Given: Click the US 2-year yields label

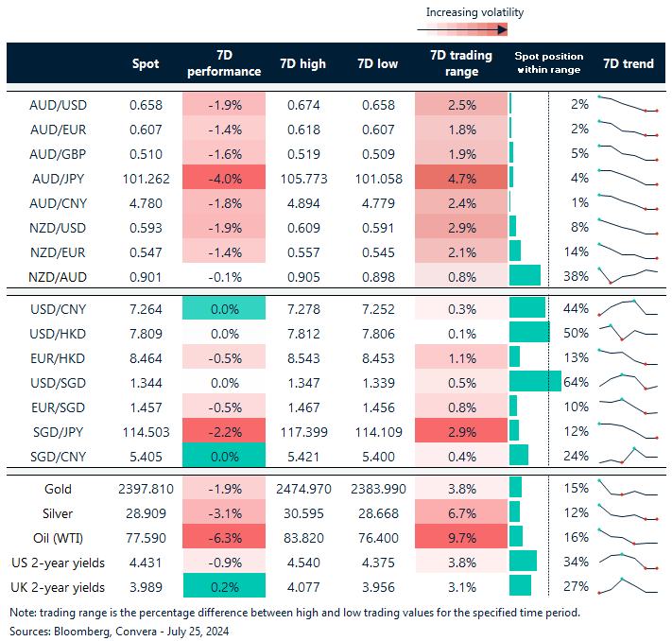Looking at the screenshot, I should (x=58, y=563).
